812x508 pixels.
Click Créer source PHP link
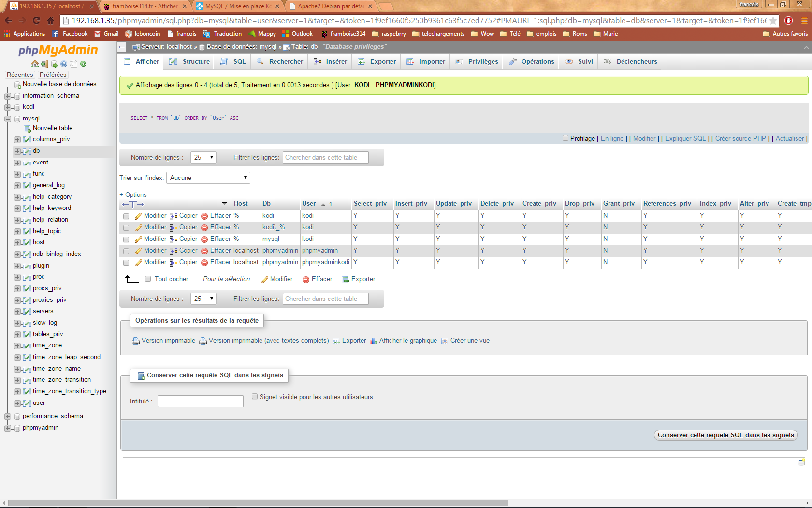(740, 138)
